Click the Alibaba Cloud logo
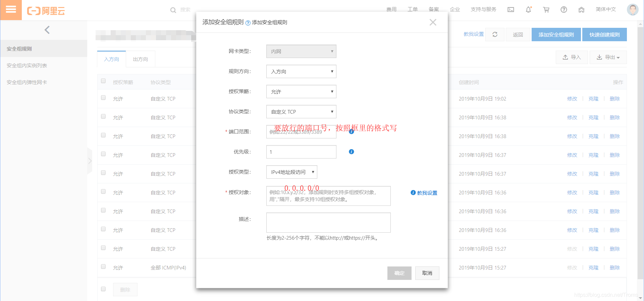Screen dimensions: 644x301 point(46,11)
